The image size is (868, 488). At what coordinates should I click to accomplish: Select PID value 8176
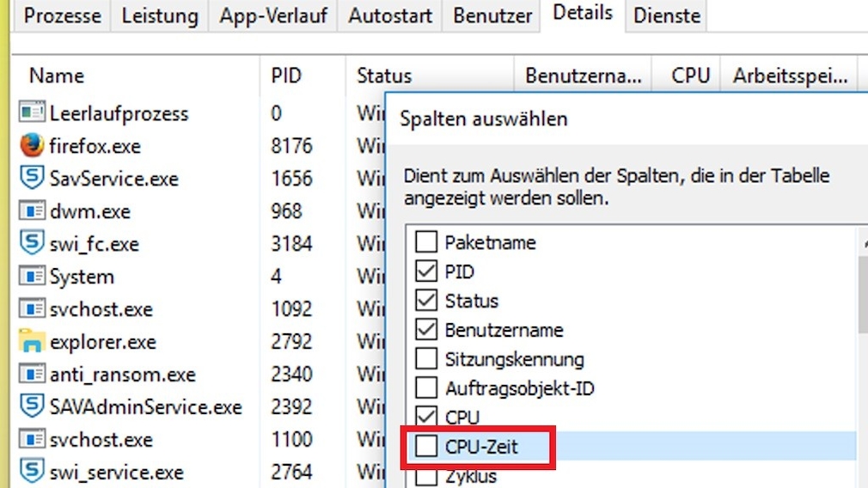[291, 145]
